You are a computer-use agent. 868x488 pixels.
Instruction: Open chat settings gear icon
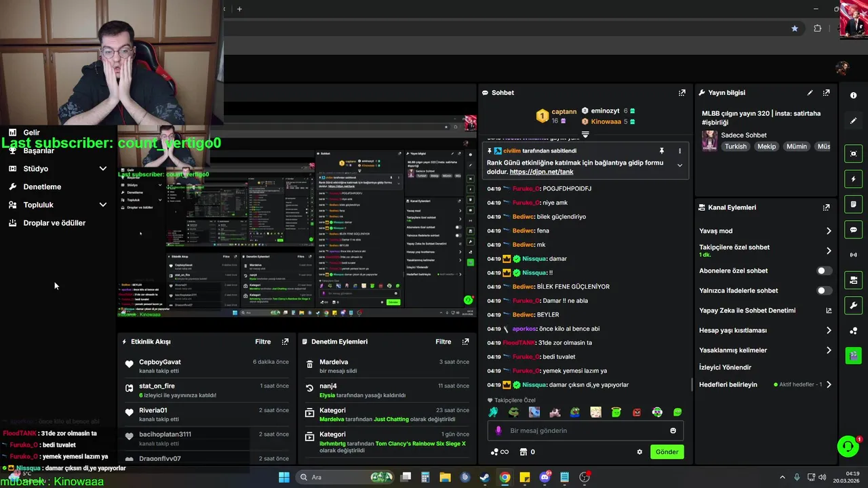[639, 452]
